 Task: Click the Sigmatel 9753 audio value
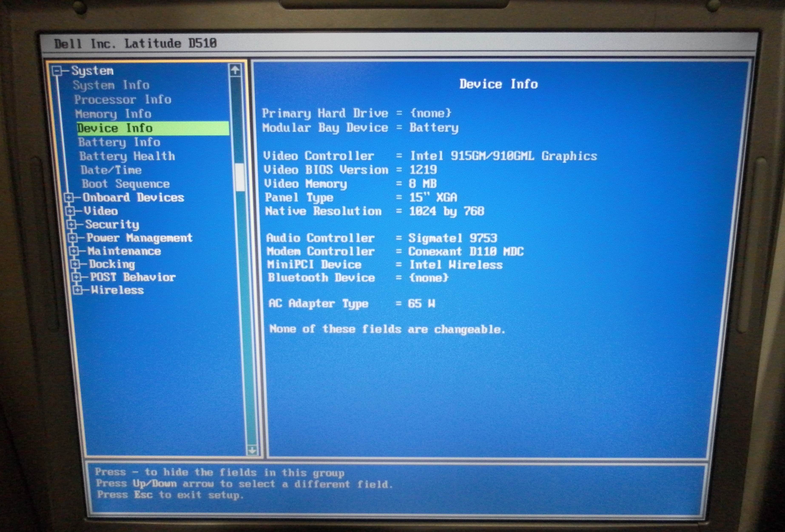(453, 238)
